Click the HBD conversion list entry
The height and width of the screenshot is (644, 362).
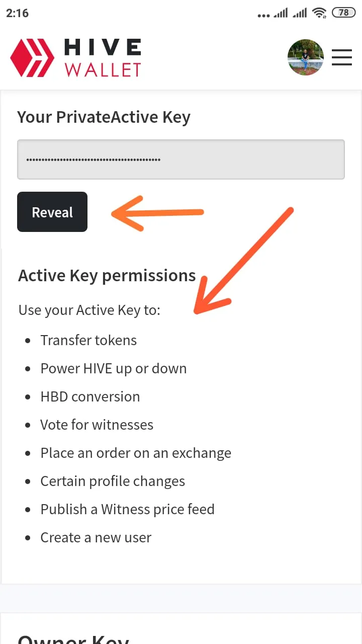pyautogui.click(x=90, y=396)
